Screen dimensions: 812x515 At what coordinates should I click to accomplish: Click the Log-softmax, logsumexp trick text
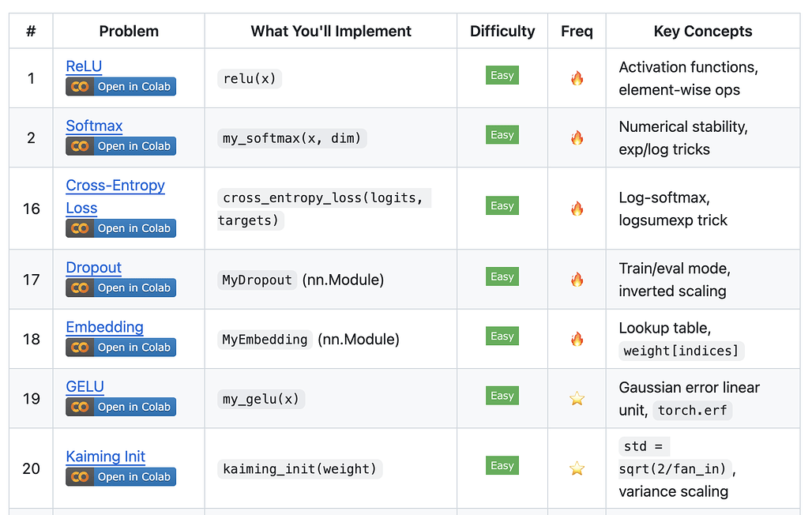673,209
